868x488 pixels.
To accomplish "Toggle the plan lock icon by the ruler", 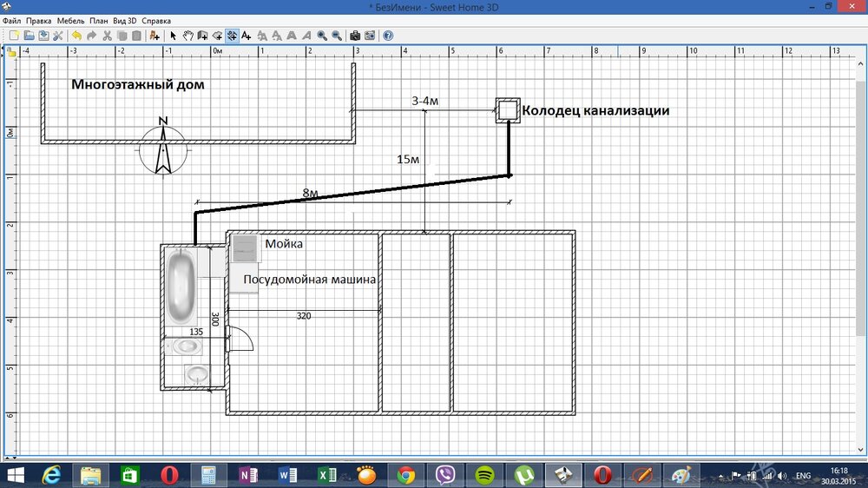I will pyautogui.click(x=12, y=52).
